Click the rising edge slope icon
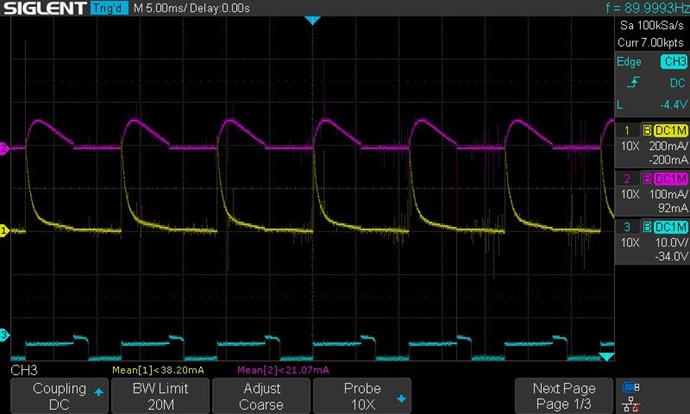The image size is (690, 414). 633,82
